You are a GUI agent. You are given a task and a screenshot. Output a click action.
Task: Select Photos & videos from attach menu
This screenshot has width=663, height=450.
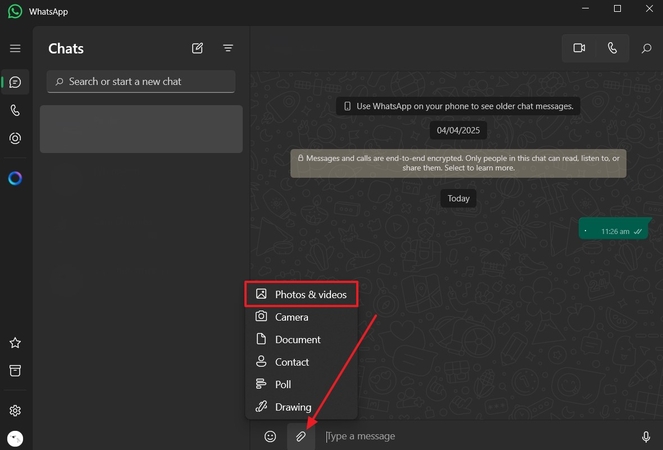[301, 294]
